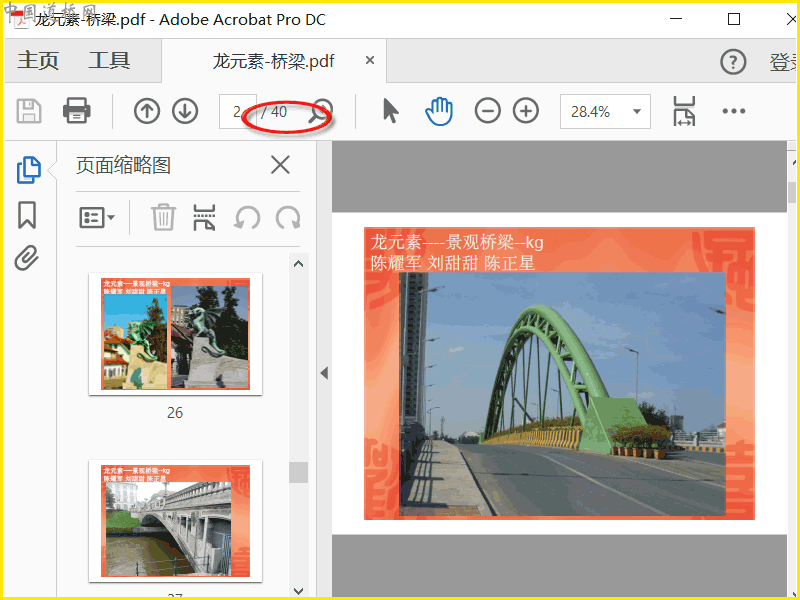800x600 pixels.
Task: Print the document with printer icon
Action: pos(77,111)
